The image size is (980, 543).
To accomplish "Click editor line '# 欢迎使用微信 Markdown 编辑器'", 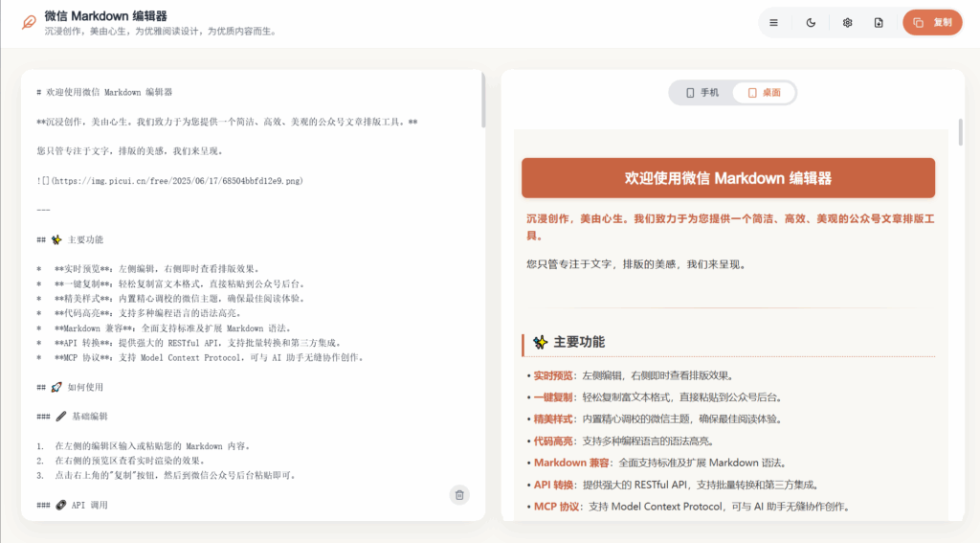I will click(x=104, y=92).
